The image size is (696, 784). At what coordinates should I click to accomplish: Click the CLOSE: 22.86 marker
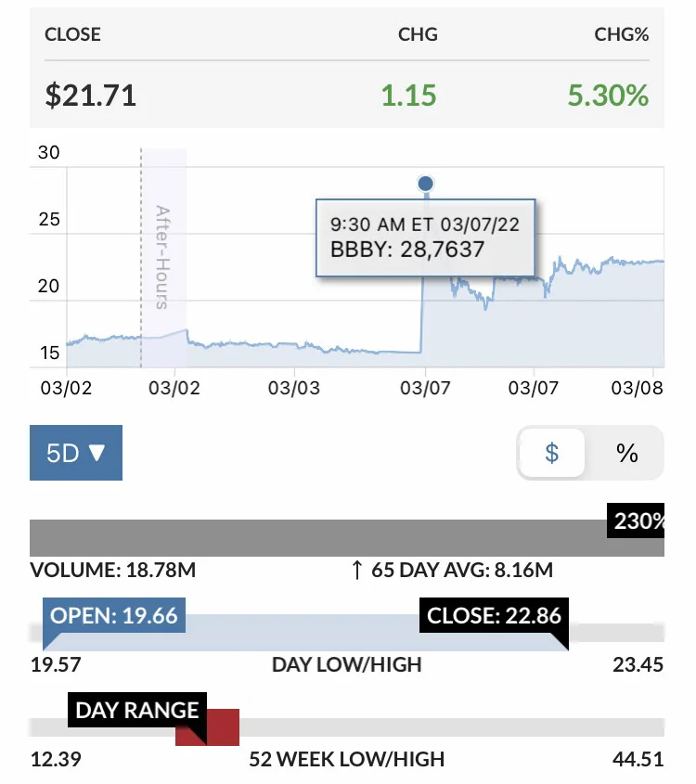(494, 615)
